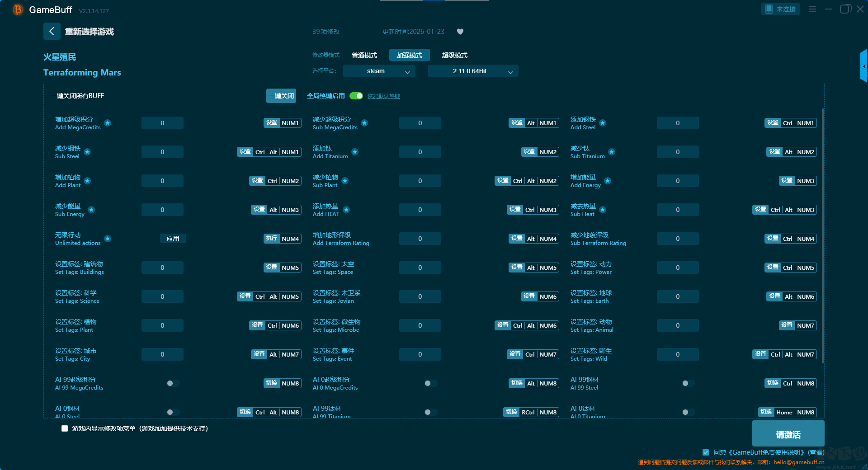Click the star beside Sub Plant

[x=345, y=181]
